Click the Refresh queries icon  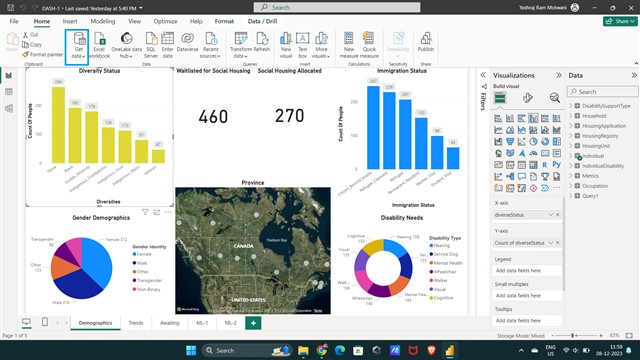(x=262, y=42)
